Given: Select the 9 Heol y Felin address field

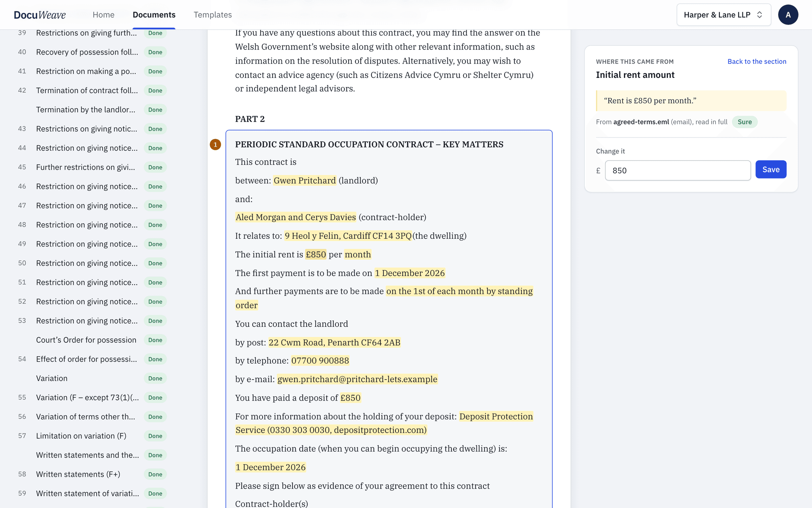Looking at the screenshot, I should (348, 236).
